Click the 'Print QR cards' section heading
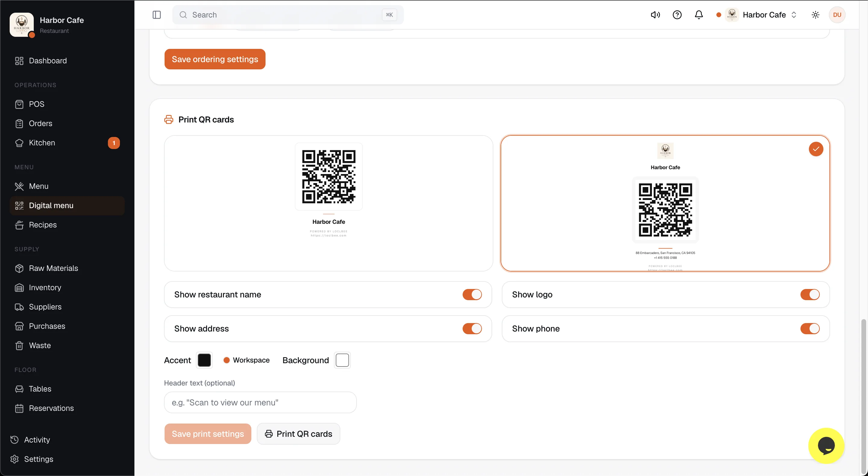Screen dimensions: 868x476 206,120
